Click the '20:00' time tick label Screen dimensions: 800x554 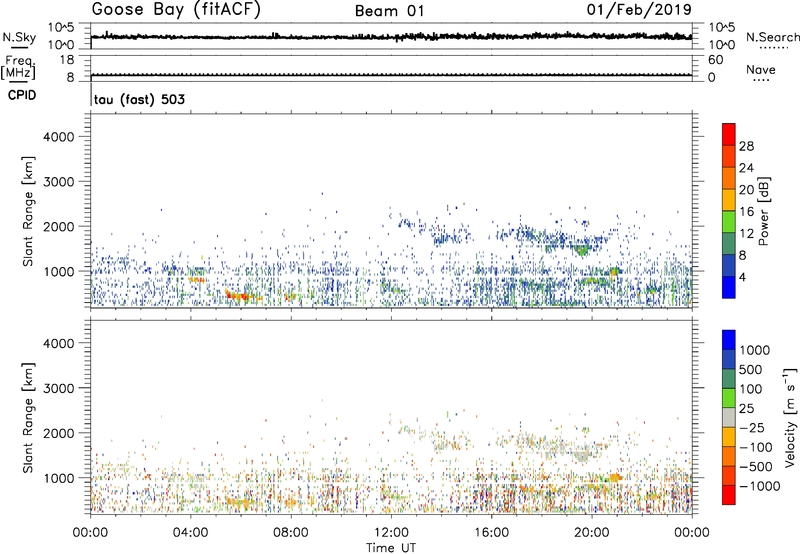(591, 533)
